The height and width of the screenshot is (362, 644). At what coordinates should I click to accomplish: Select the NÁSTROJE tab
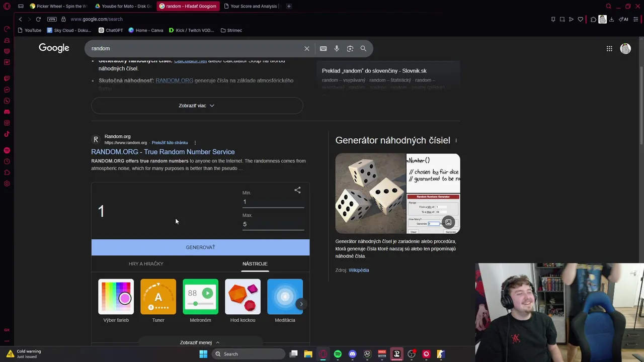pos(255,263)
